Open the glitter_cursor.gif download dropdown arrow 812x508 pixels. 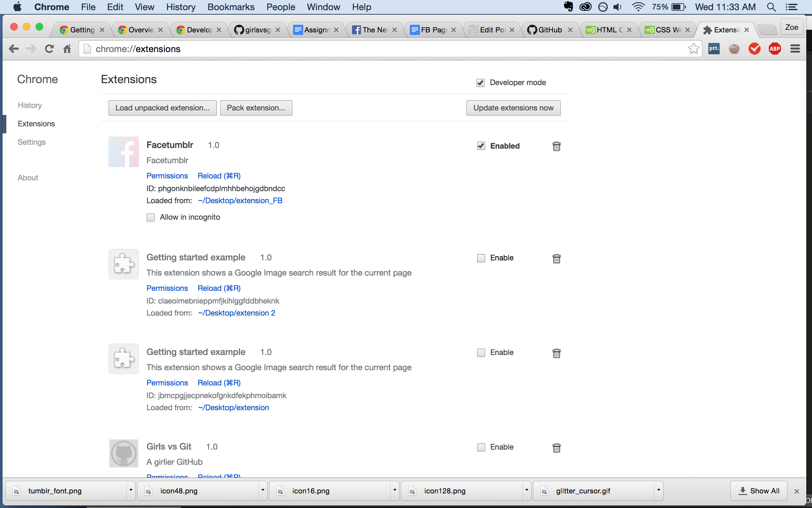[658, 490]
